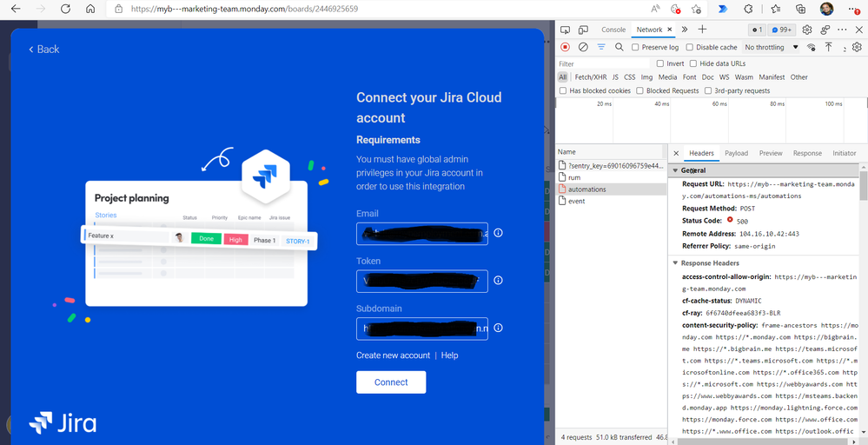Open the Preview tab
Image resolution: width=868 pixels, height=445 pixels.
(771, 153)
